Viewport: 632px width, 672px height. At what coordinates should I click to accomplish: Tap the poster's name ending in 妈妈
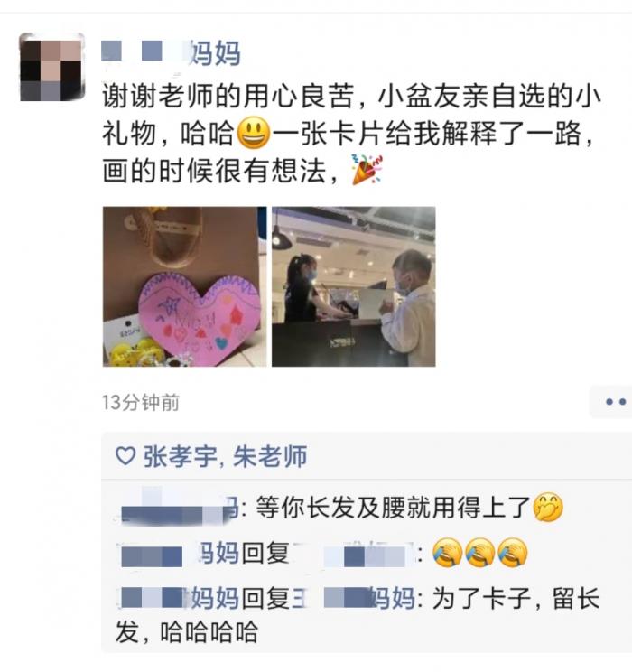click(x=171, y=53)
